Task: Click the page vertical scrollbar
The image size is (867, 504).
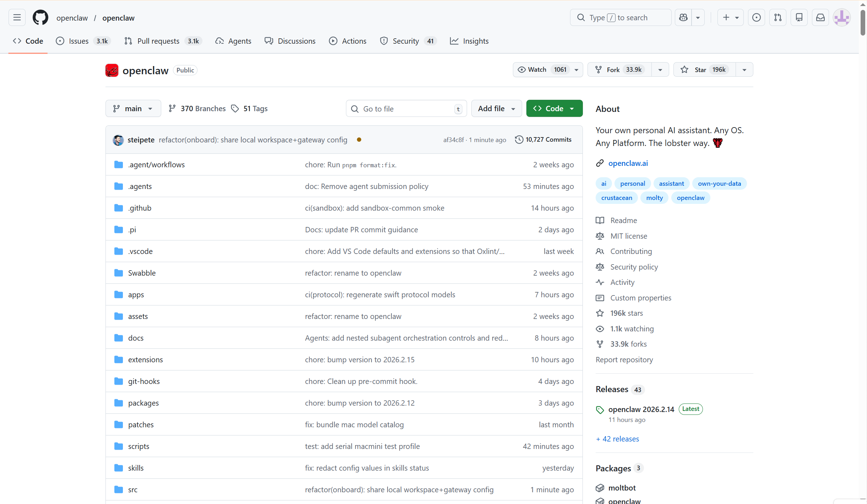Action: click(x=863, y=23)
